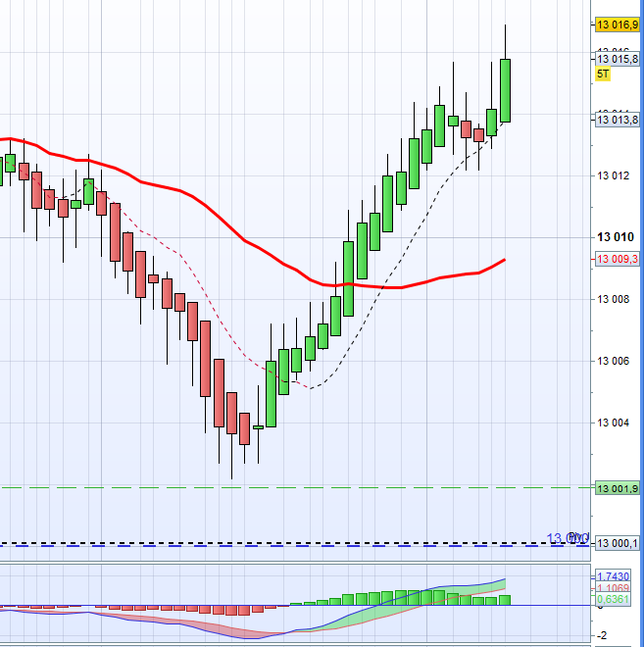
Task: Click the blue pivot label near 13 000 line
Action: tap(568, 538)
